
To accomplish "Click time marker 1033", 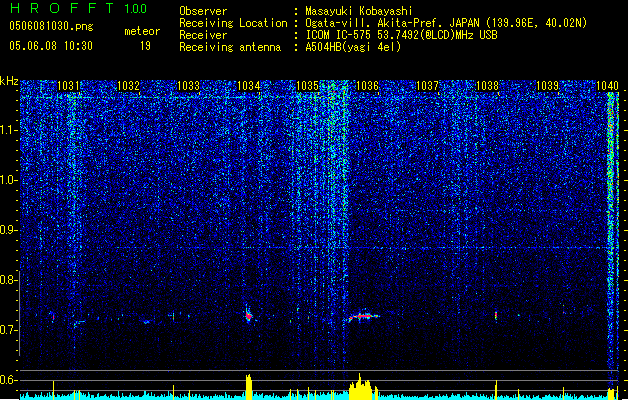I will [189, 86].
